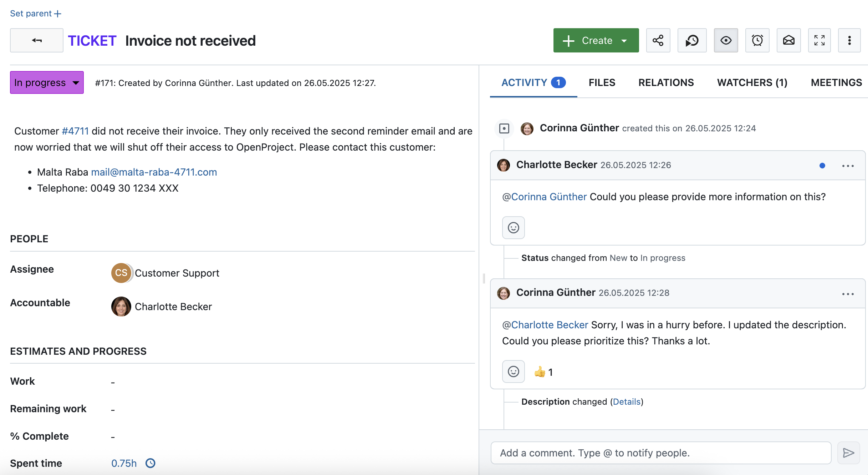Enter full screen mode for the ticket

[819, 40]
